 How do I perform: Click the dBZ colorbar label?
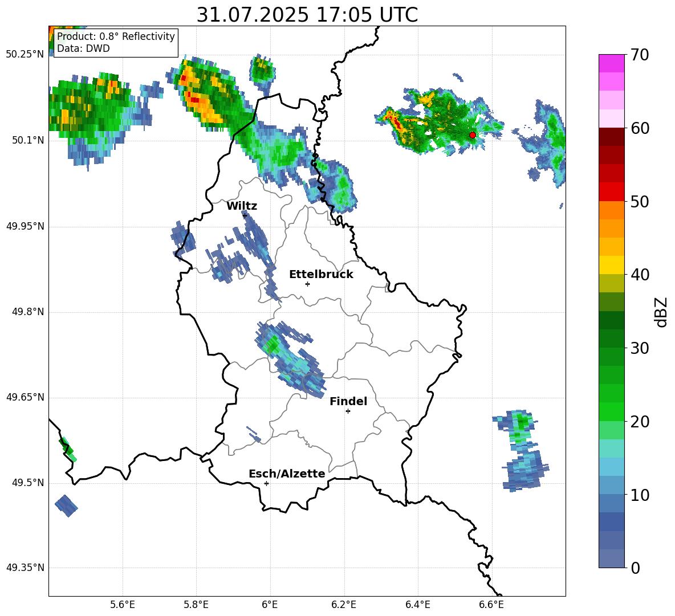(x=660, y=312)
